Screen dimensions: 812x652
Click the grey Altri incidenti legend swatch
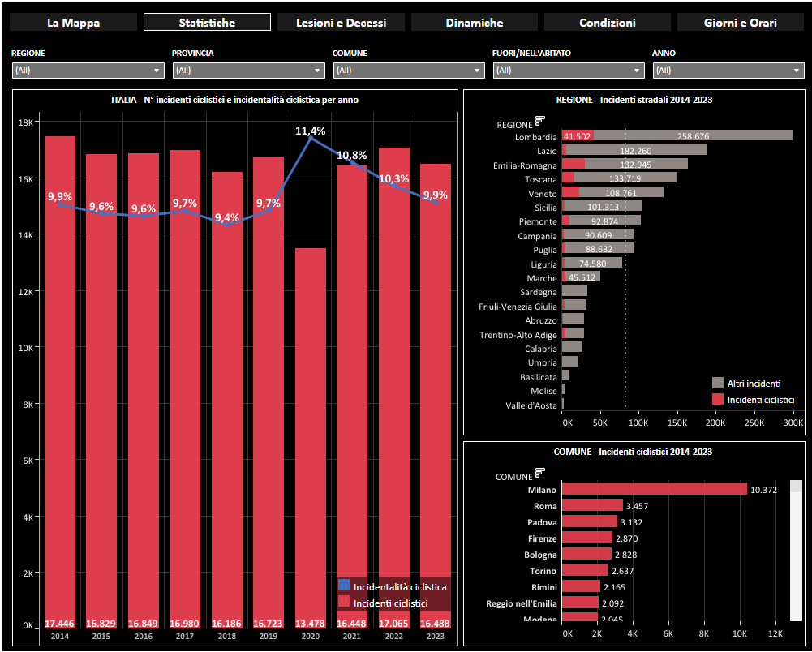(x=717, y=383)
